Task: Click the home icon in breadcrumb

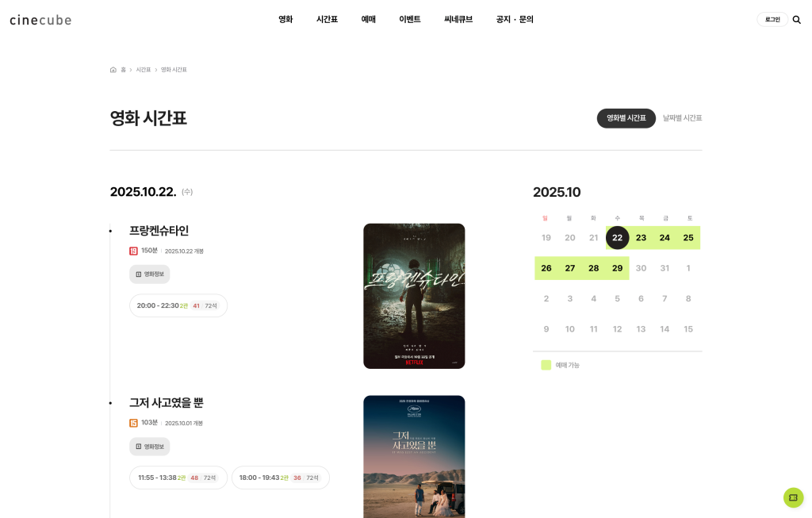Action: pyautogui.click(x=113, y=70)
